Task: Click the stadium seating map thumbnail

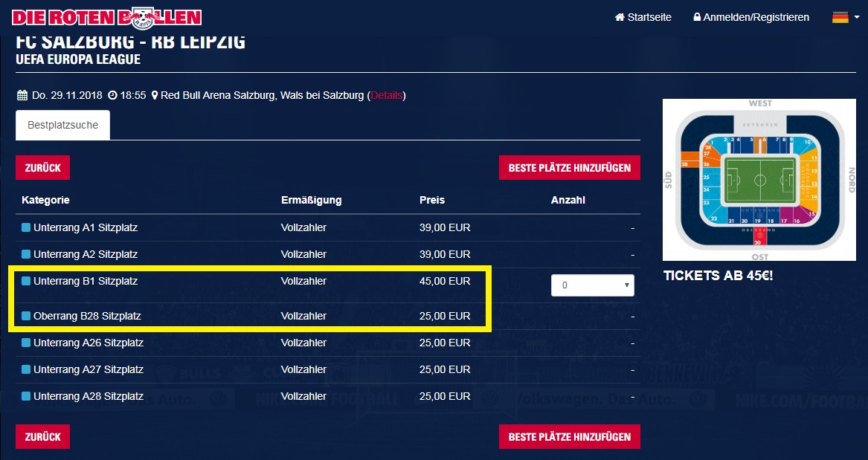Action: click(x=759, y=180)
